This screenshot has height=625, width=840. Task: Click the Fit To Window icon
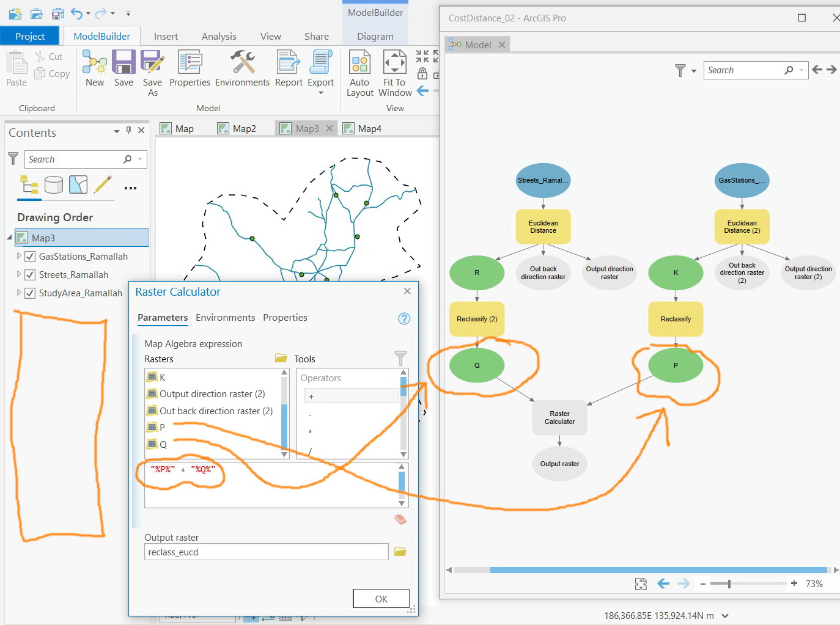[x=394, y=68]
